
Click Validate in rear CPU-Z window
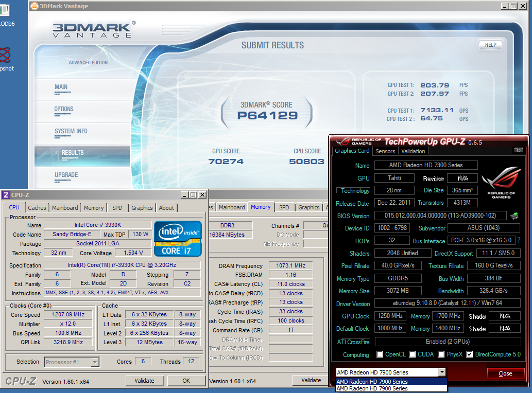click(x=311, y=380)
